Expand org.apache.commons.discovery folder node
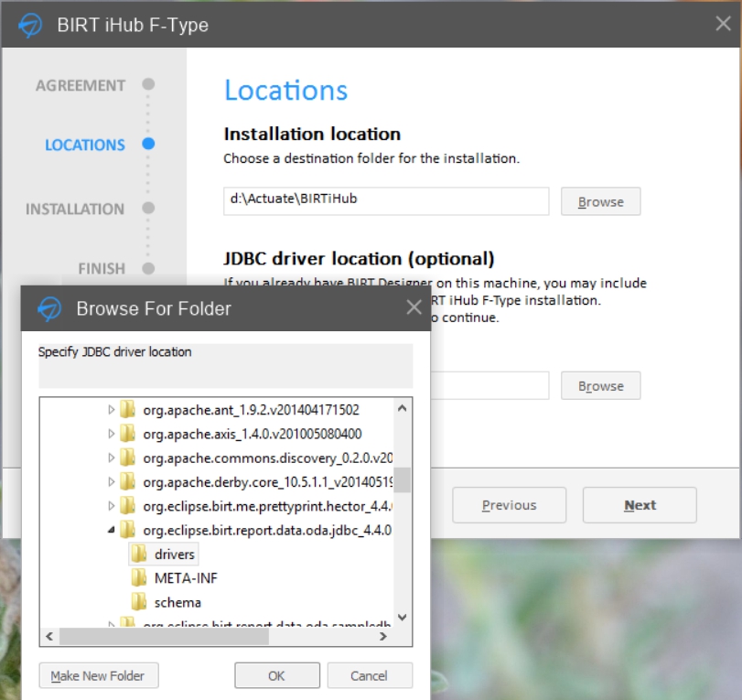 tap(112, 458)
